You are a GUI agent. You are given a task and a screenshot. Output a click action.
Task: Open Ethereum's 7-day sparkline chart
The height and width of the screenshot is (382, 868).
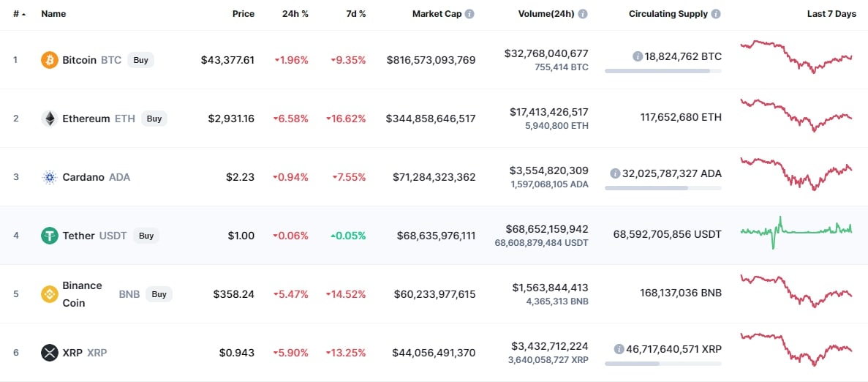(796, 115)
